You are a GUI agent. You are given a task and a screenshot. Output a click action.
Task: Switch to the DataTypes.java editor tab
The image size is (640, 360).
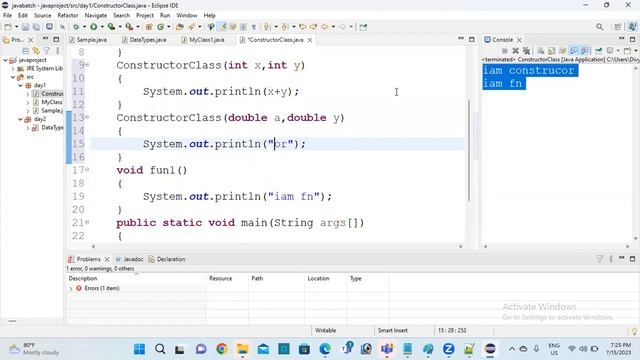pyautogui.click(x=144, y=40)
